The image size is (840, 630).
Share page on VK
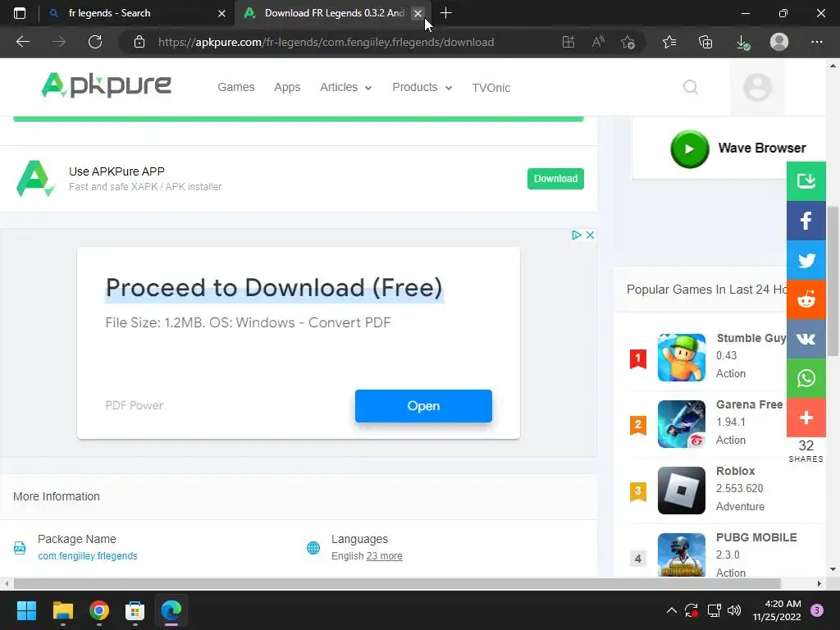(806, 339)
